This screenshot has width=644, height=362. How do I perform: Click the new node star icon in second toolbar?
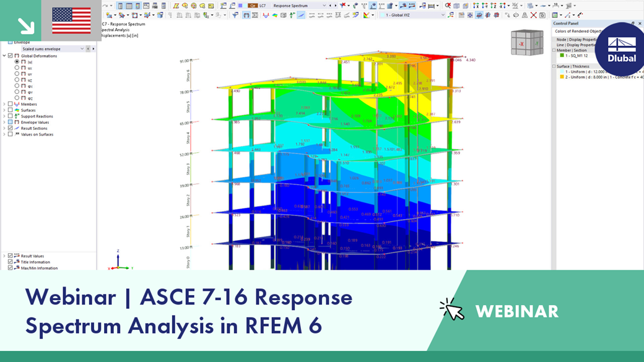tap(109, 15)
